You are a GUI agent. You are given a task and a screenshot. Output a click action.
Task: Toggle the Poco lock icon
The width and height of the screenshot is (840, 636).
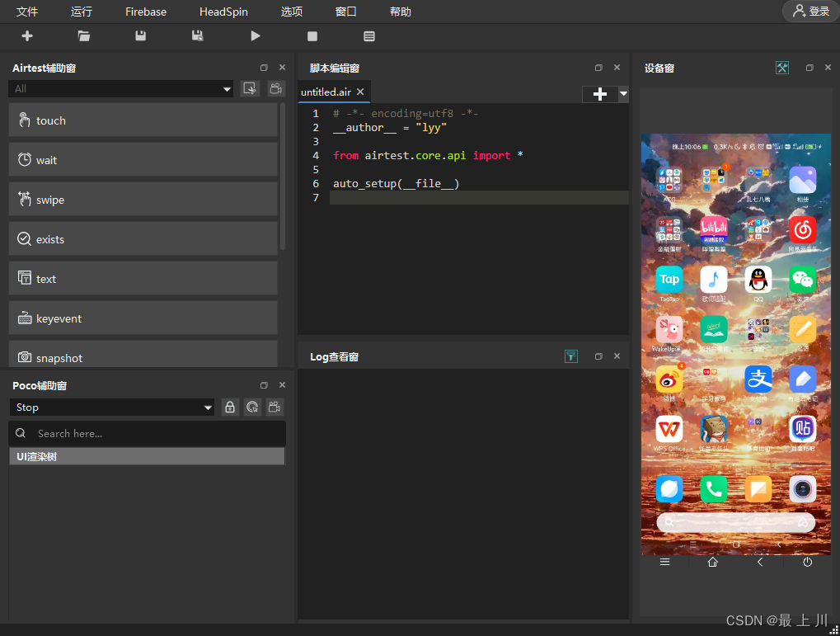[x=230, y=407]
